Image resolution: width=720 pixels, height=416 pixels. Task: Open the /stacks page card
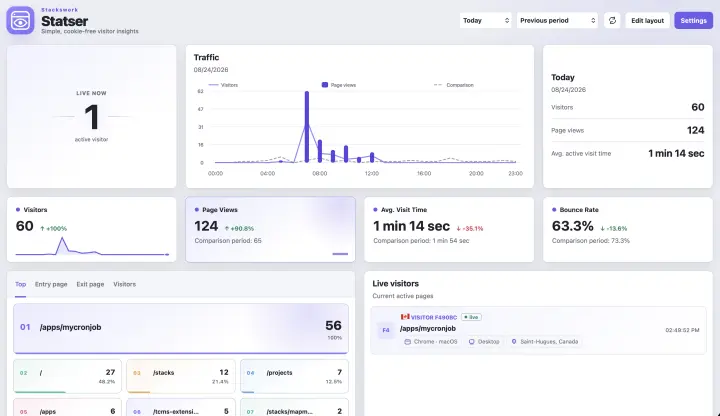point(181,377)
